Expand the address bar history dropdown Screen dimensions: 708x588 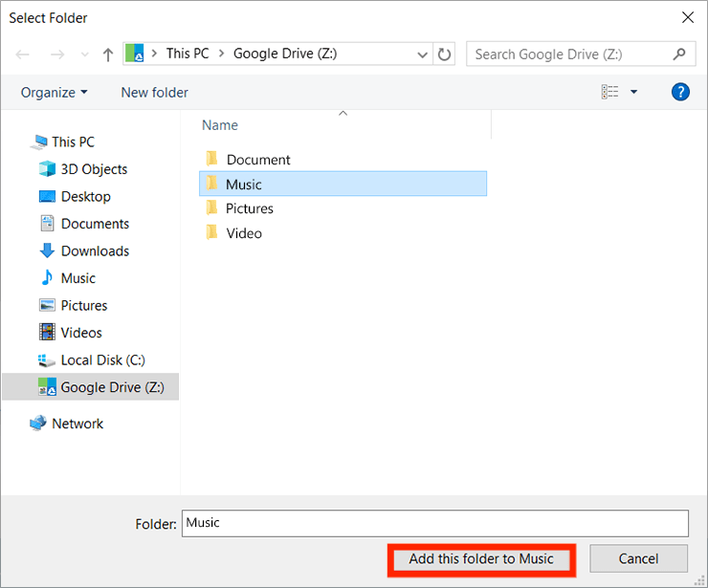click(422, 54)
